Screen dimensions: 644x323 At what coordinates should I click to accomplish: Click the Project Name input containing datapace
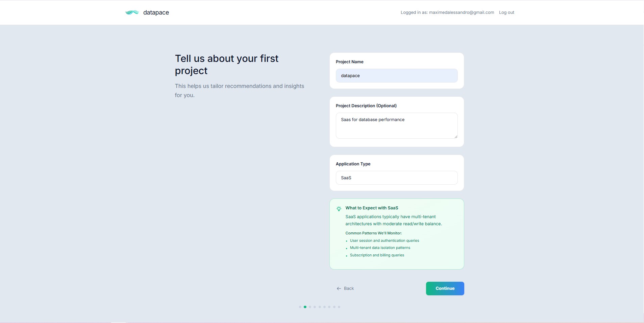point(396,75)
